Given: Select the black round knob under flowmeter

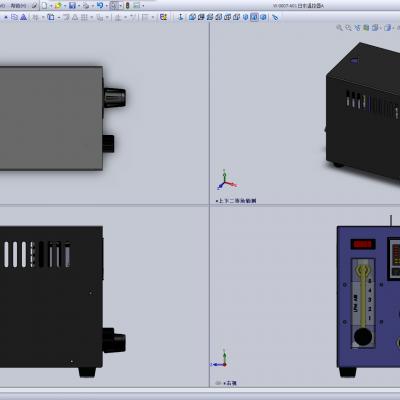Looking at the screenshot, I should [x=363, y=337].
